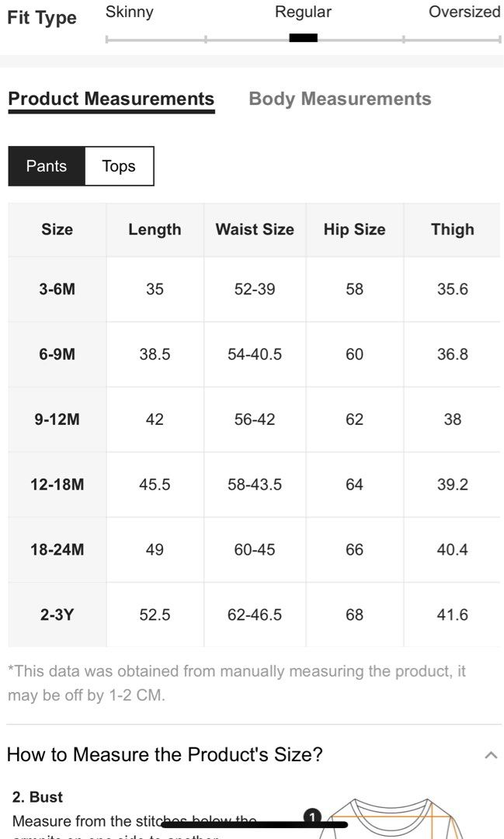Click the Waist Size column header
The image size is (504, 839).
pos(255,229)
